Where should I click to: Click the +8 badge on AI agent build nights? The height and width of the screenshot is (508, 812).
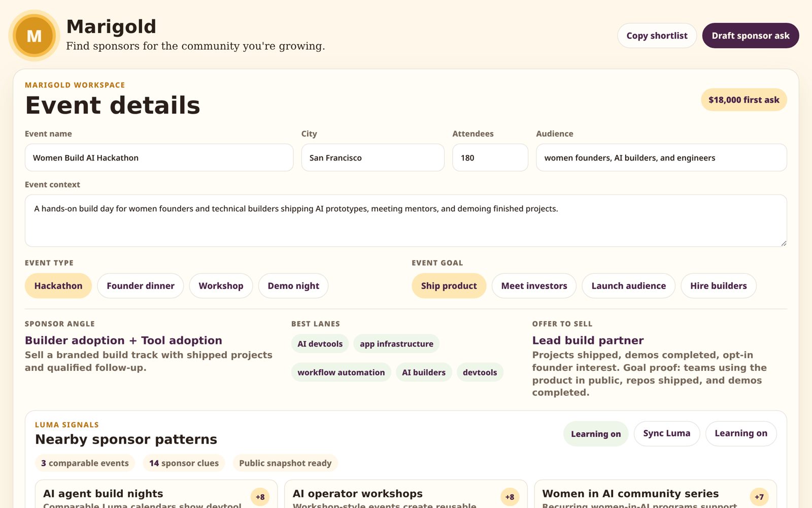[260, 497]
